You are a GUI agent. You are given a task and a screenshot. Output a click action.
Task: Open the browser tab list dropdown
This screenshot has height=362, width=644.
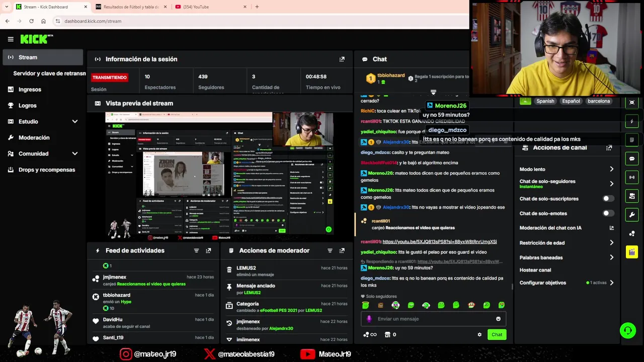click(7, 7)
